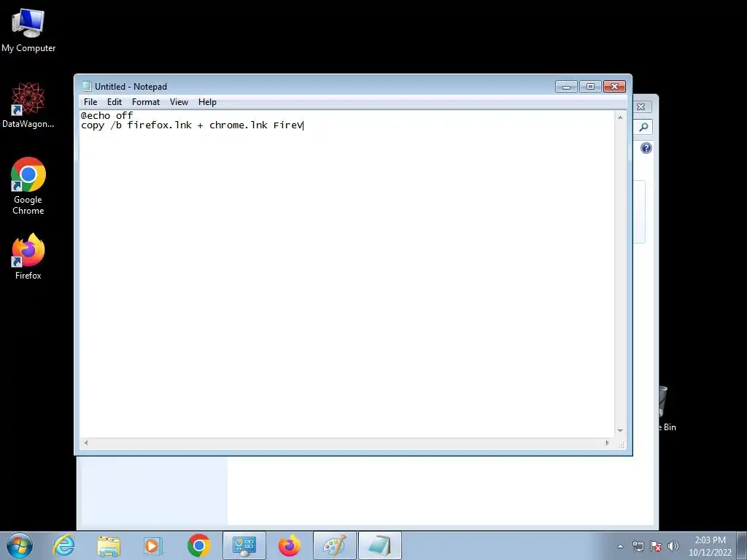Screen dimensions: 747x560
Task: Click the Show Desktop button
Action: [x=742, y=545]
